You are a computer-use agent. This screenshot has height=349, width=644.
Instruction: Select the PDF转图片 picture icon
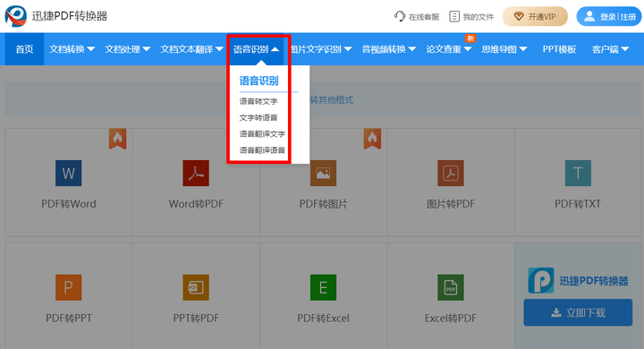click(x=323, y=173)
